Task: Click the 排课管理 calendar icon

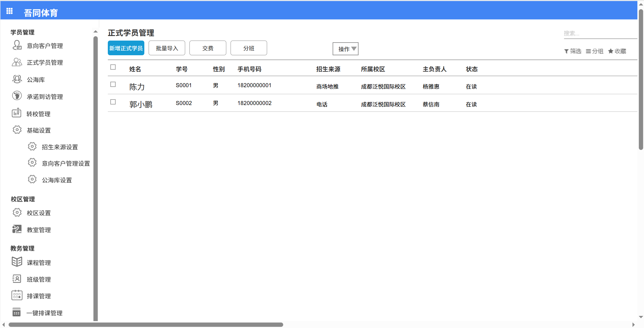Action: tap(17, 295)
